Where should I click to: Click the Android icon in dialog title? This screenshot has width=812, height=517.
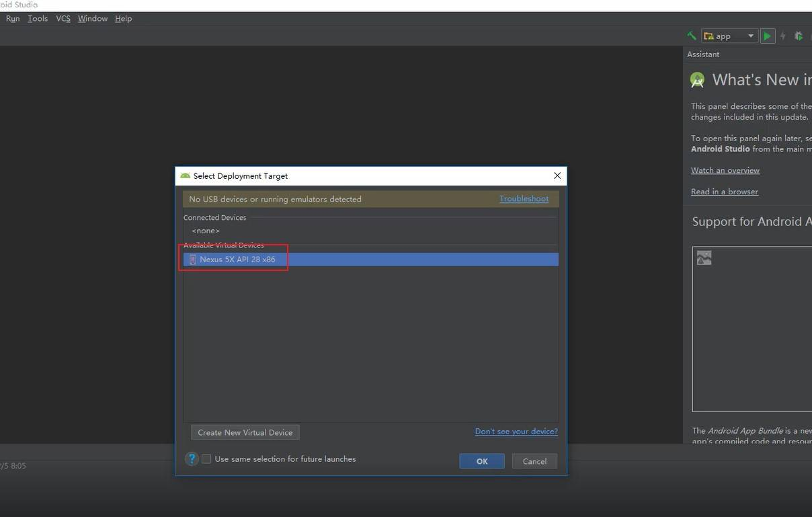coord(185,175)
